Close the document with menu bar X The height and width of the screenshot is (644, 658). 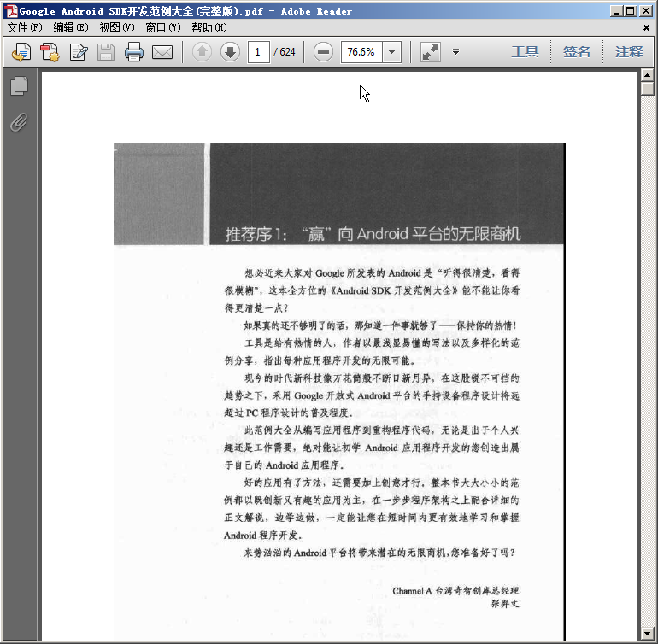(646, 27)
